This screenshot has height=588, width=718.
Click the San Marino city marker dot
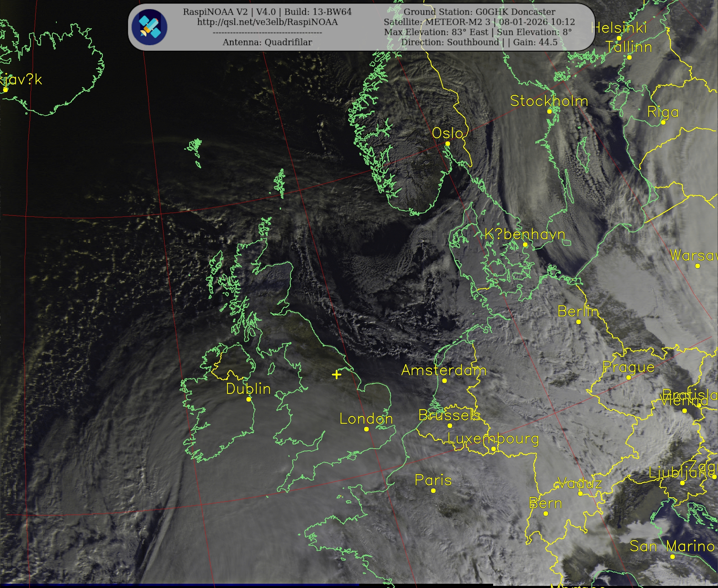coord(672,557)
